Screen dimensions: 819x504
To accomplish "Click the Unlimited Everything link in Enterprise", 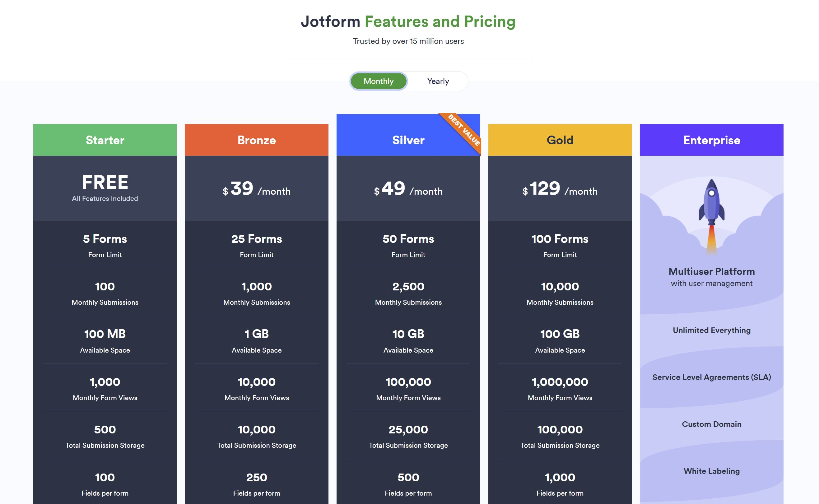I will 711,330.
